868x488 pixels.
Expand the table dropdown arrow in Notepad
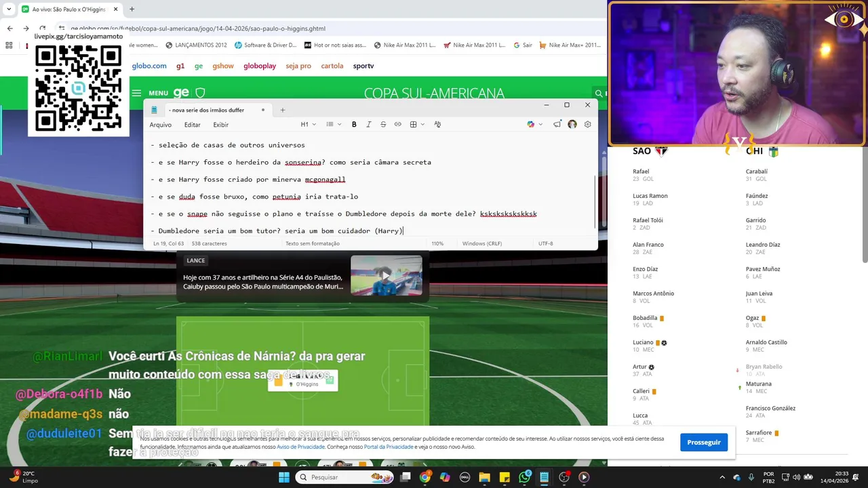pyautogui.click(x=422, y=125)
